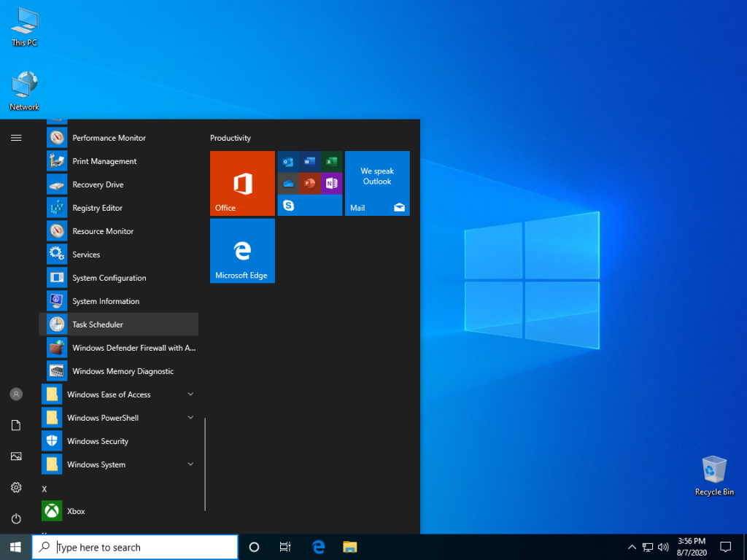Open Resource Monitor icon
Screen dimensions: 747x560
(x=57, y=231)
